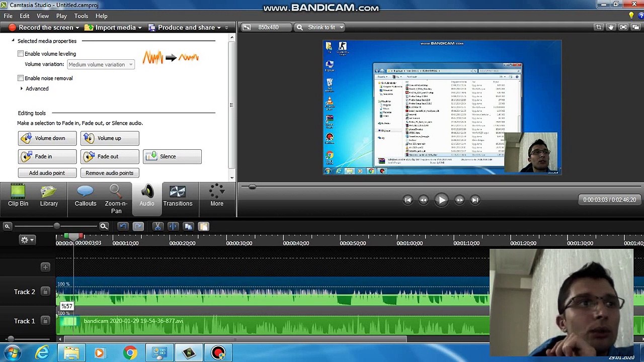Click the Copy icon on the timeline toolbar
Screen dimensions: 644x362
pyautogui.click(x=188, y=227)
